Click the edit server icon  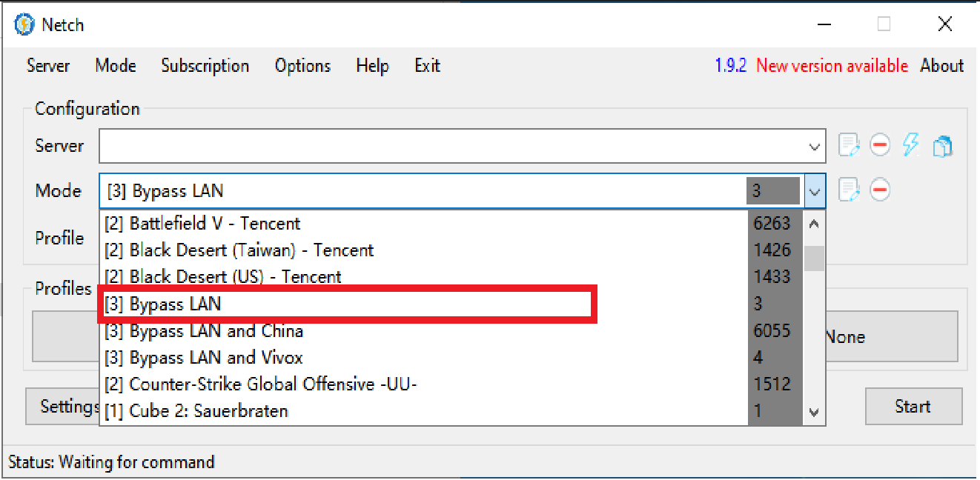849,146
